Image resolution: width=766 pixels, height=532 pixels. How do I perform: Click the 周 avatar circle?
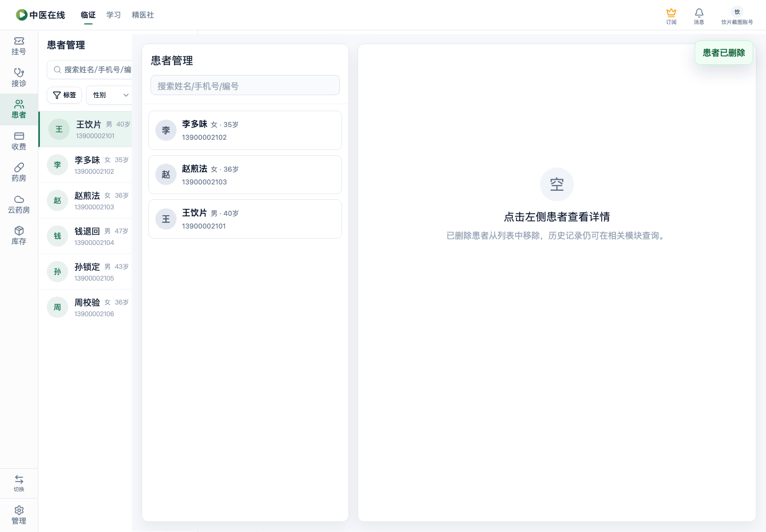click(x=57, y=307)
